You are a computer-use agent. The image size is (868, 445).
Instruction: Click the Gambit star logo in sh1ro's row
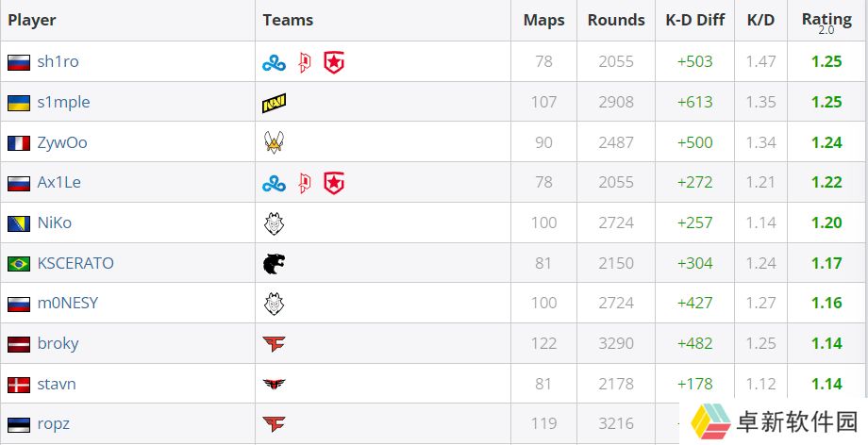(334, 63)
